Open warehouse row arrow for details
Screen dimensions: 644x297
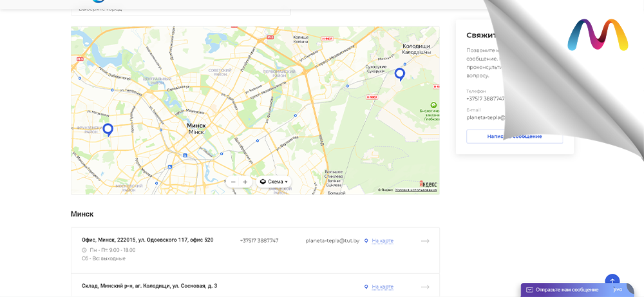point(425,287)
